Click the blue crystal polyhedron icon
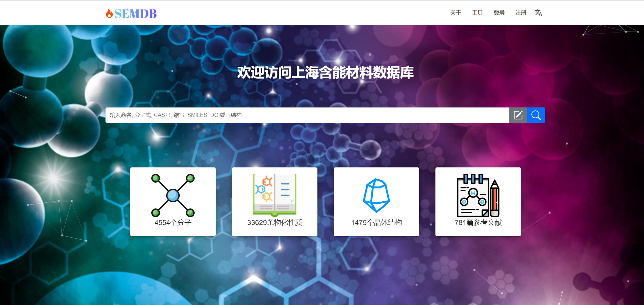The width and height of the screenshot is (644, 305). pos(376,195)
